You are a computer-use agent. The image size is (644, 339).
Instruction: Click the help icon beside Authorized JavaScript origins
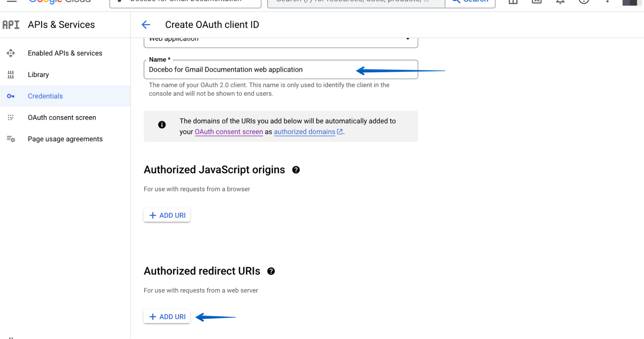(296, 170)
